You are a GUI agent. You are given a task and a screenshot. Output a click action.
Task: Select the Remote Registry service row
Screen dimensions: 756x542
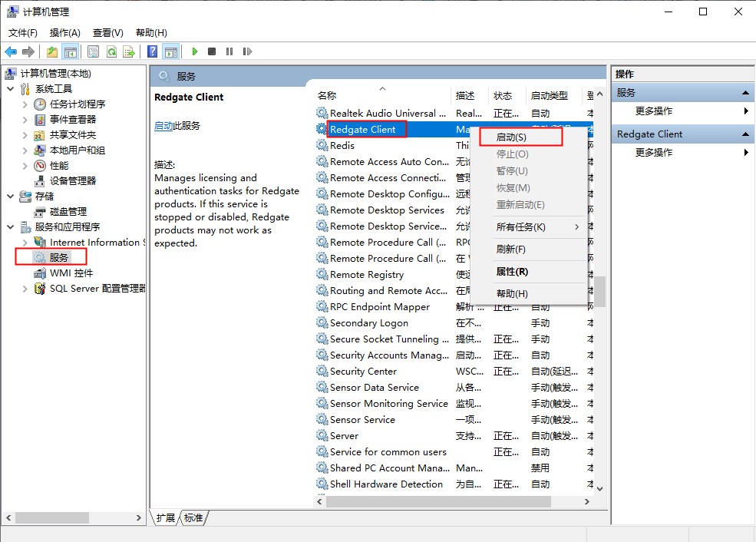pos(453,275)
